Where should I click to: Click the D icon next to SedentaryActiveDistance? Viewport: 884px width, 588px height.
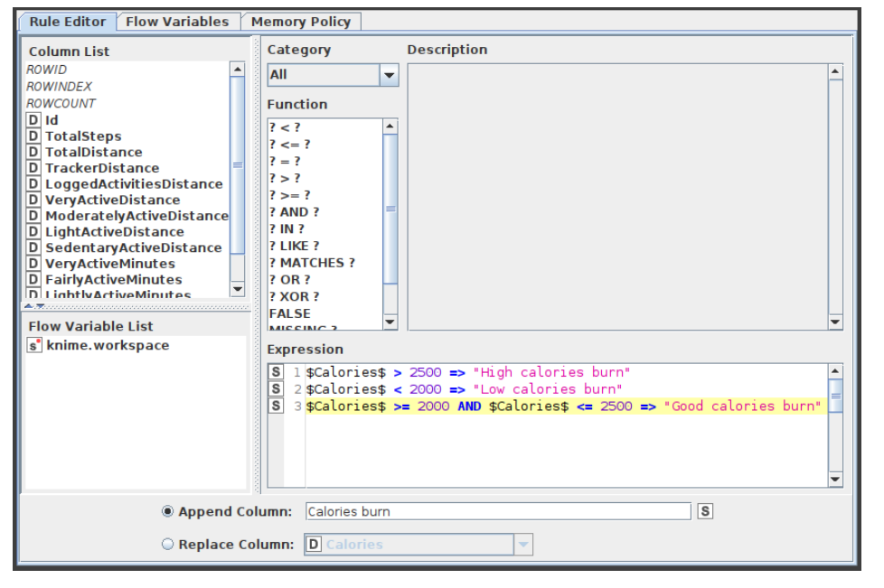pos(33,247)
